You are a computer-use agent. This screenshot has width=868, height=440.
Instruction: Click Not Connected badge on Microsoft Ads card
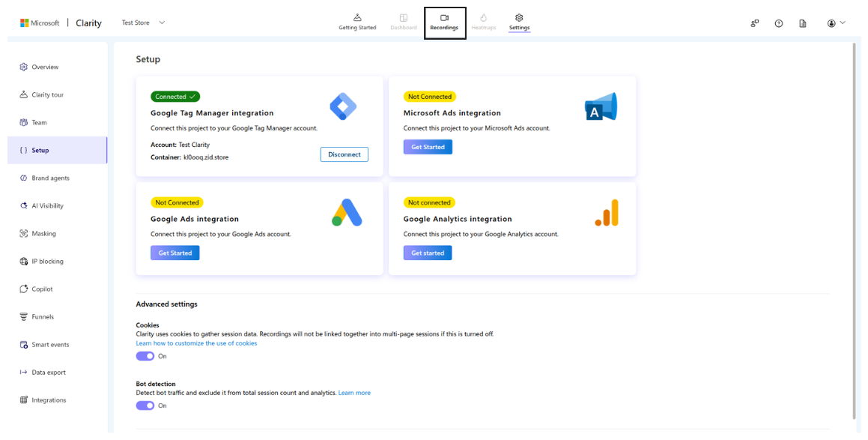click(x=430, y=97)
